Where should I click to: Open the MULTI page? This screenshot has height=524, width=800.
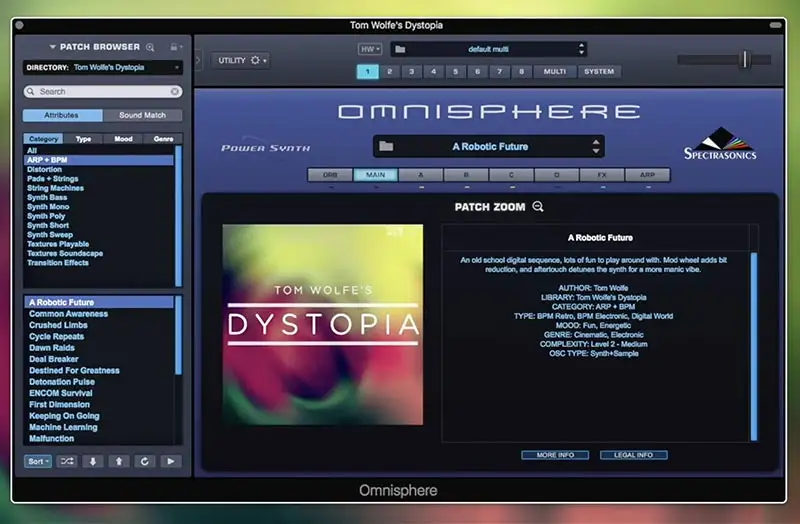pos(555,71)
